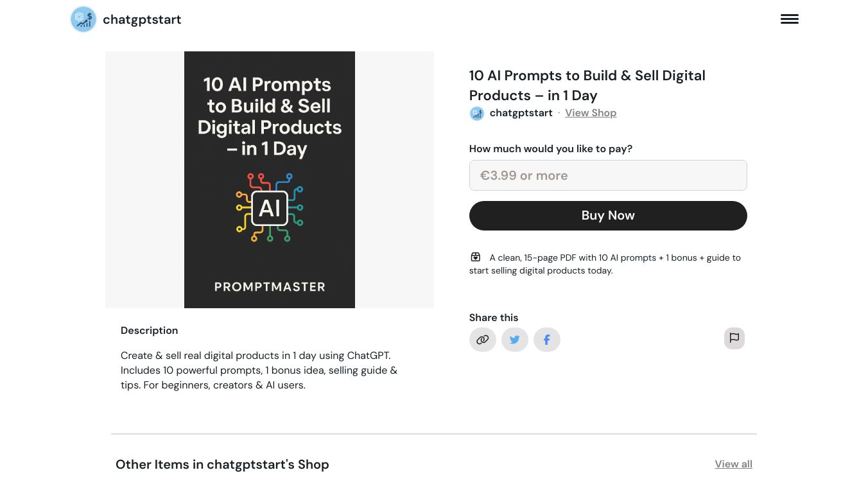Open the product cover image
868x488 pixels.
tap(270, 180)
